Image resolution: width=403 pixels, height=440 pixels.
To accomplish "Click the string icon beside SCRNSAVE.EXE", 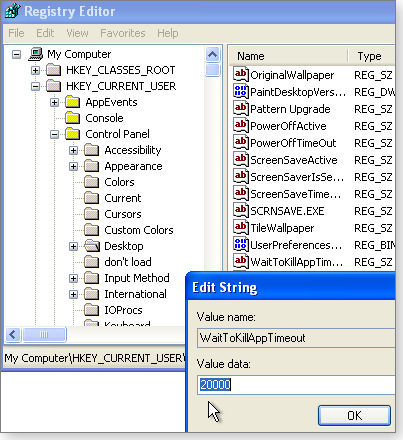I will coord(241,210).
